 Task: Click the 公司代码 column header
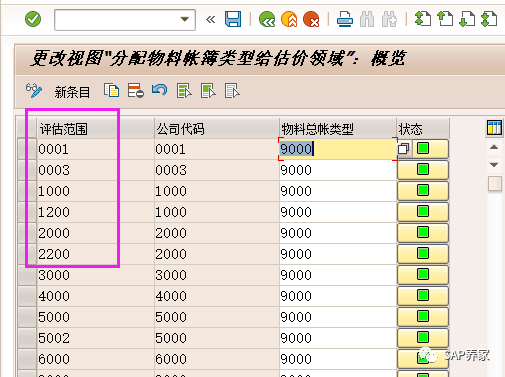(x=217, y=129)
